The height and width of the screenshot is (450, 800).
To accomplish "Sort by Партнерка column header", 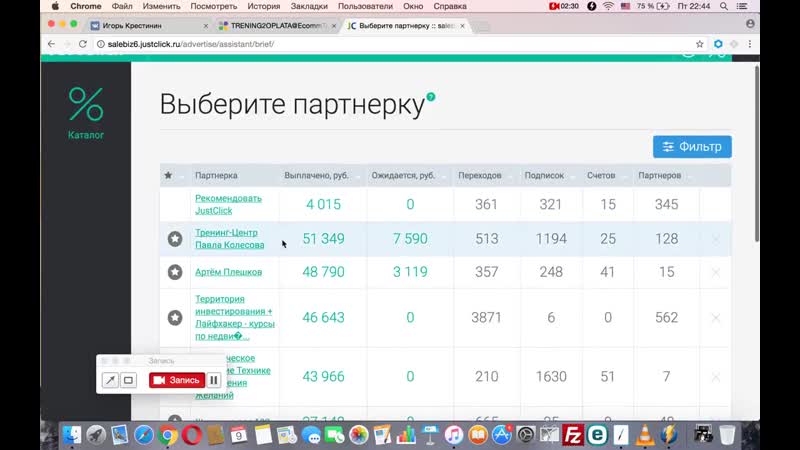I will tap(216, 175).
